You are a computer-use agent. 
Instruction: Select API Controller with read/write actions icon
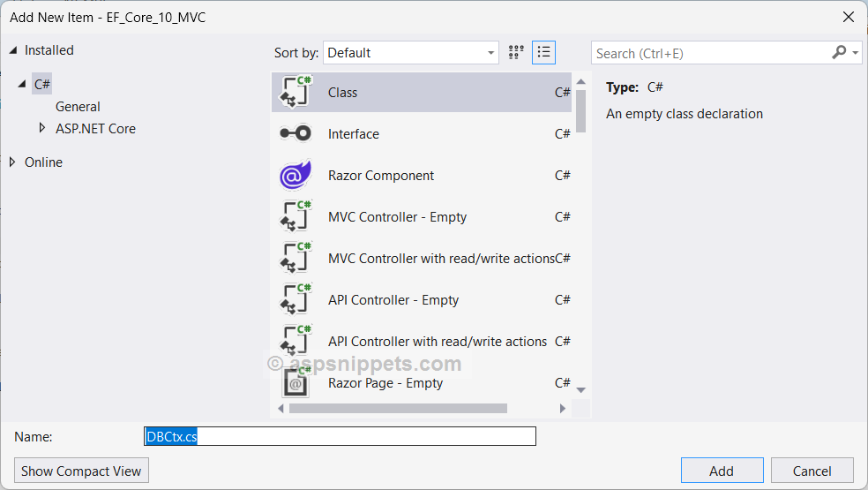296,341
